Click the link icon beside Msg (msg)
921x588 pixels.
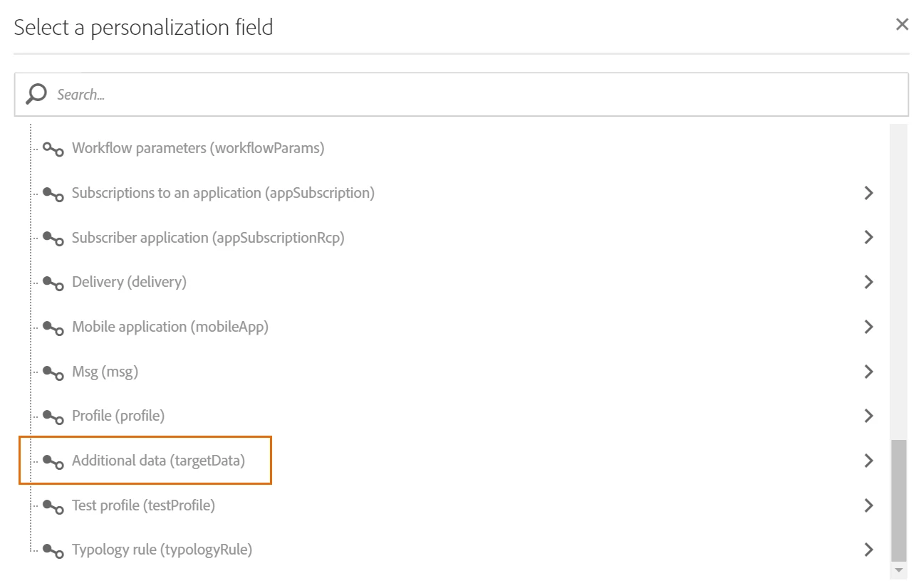click(x=53, y=372)
